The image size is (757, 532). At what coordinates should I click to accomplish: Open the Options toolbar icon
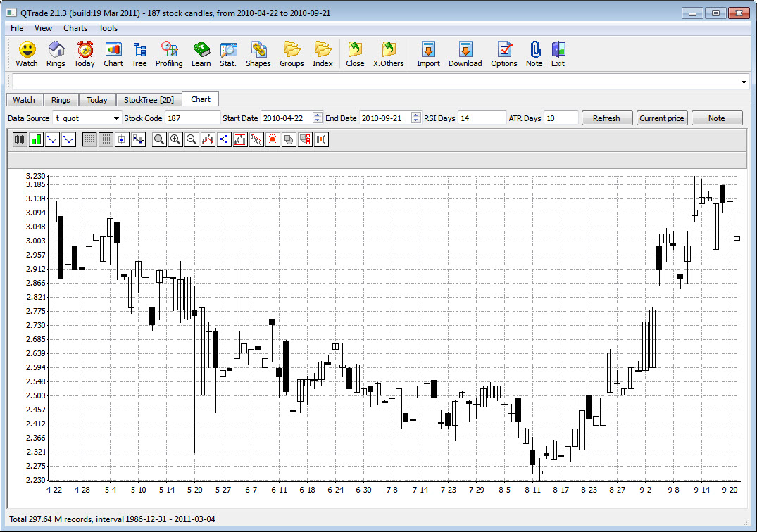[504, 53]
